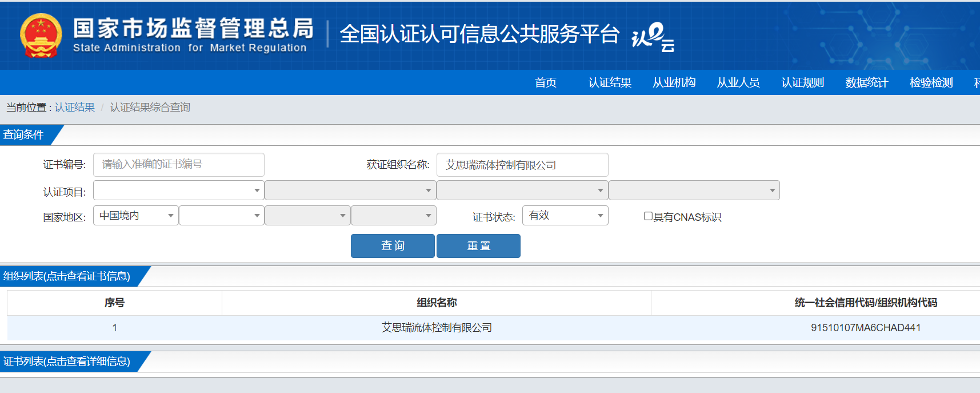Click the 组织名称 column header

[437, 303]
